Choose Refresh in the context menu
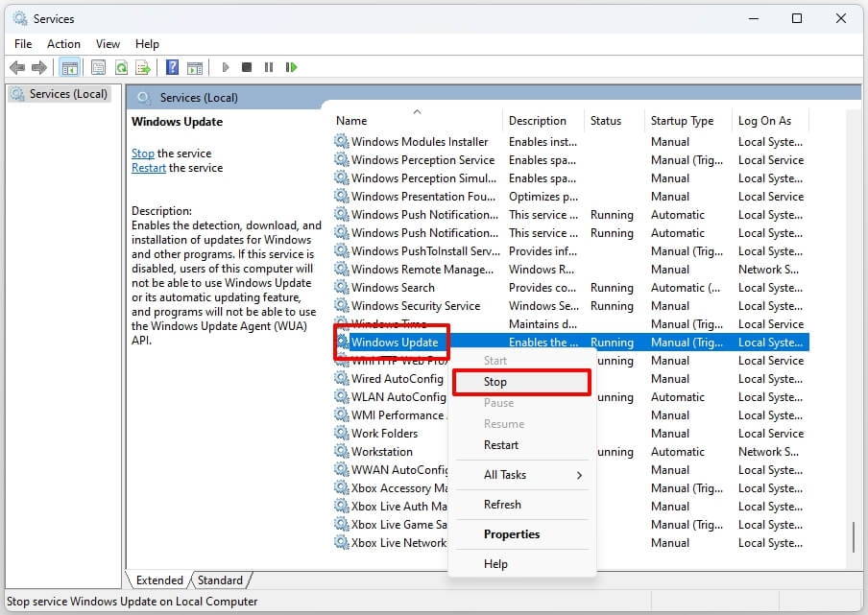 521,505
